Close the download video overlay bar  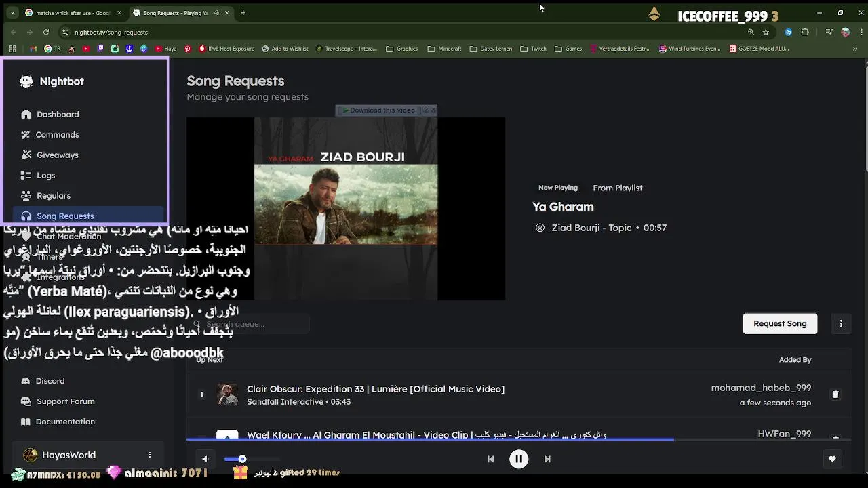pos(433,110)
